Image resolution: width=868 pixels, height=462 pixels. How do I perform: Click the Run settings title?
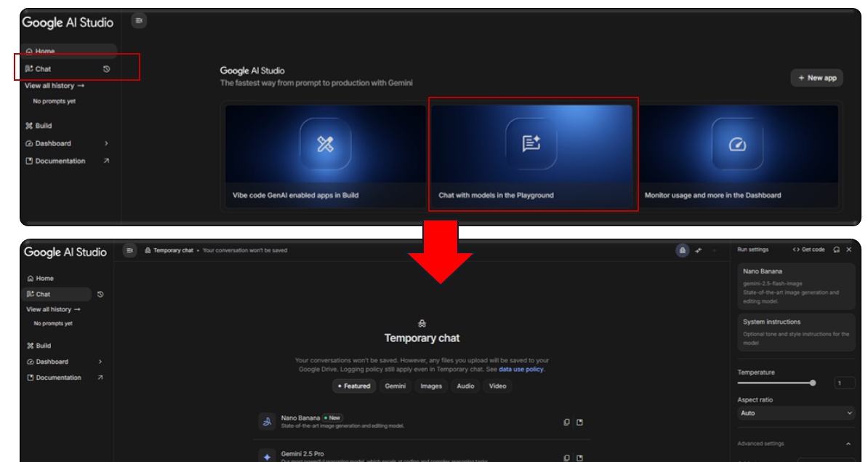[x=753, y=250]
